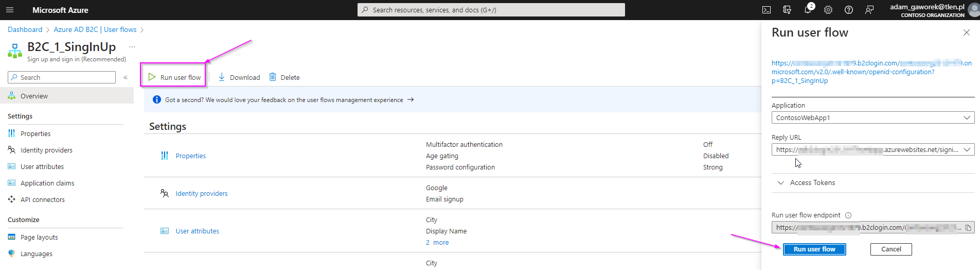The height and width of the screenshot is (270, 980).
Task: Click the Download toolbar button
Action: tap(239, 77)
